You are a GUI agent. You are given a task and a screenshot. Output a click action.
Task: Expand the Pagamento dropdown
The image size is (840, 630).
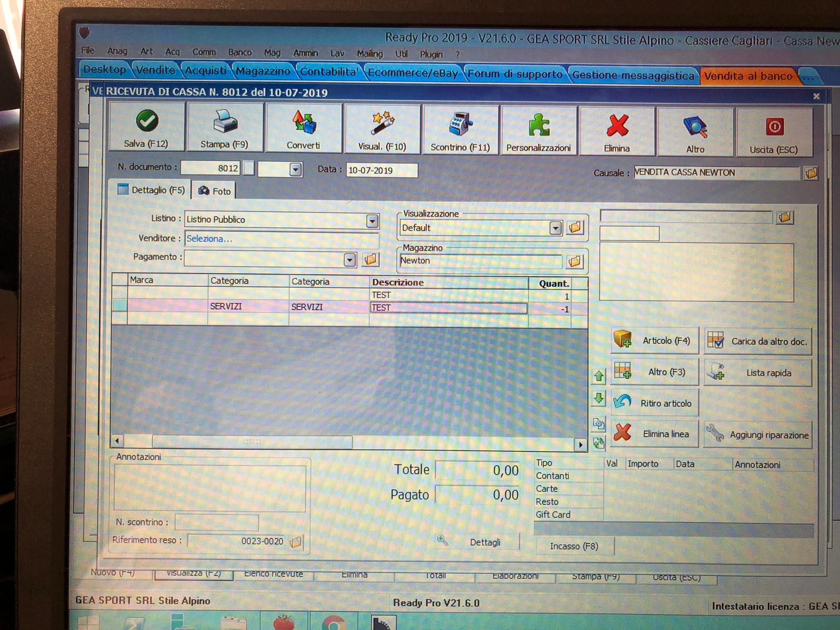point(350,259)
